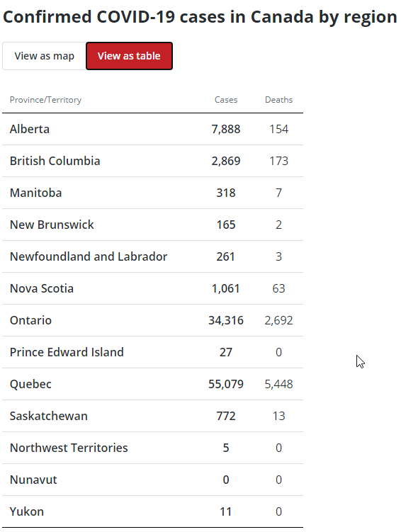Select Yukon's case count 11
This screenshot has width=401, height=532.
pos(226,511)
